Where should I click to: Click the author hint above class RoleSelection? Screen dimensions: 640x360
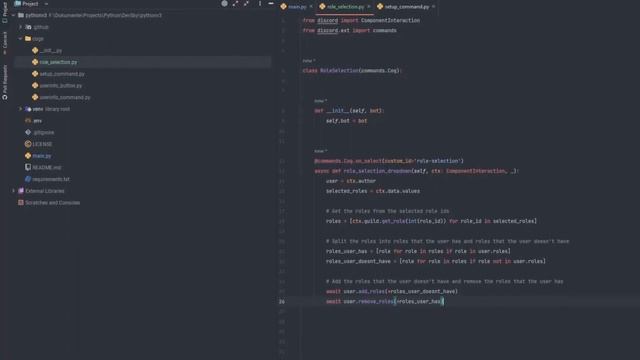309,61
